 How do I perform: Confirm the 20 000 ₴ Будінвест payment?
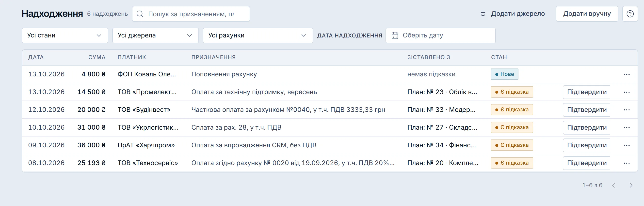pos(586,110)
